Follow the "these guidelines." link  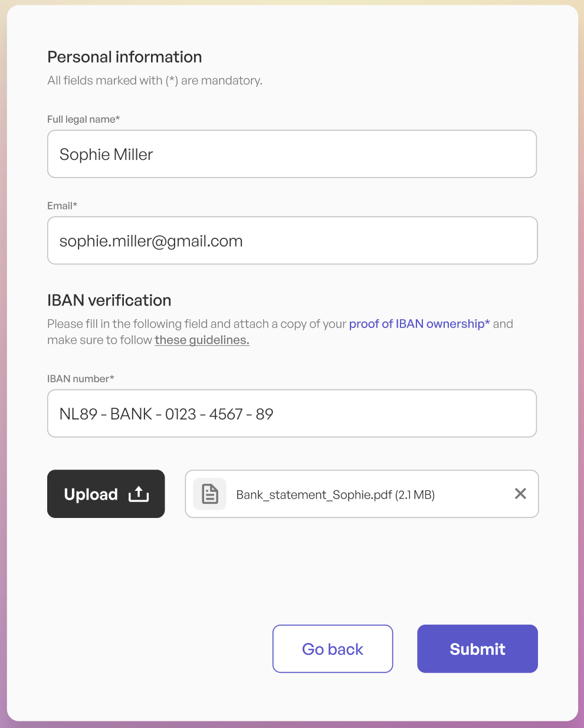(x=202, y=340)
